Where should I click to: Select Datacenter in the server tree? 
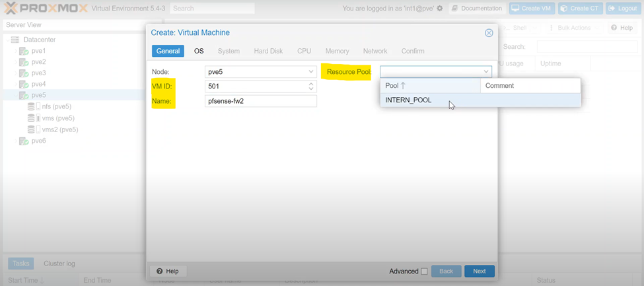40,40
